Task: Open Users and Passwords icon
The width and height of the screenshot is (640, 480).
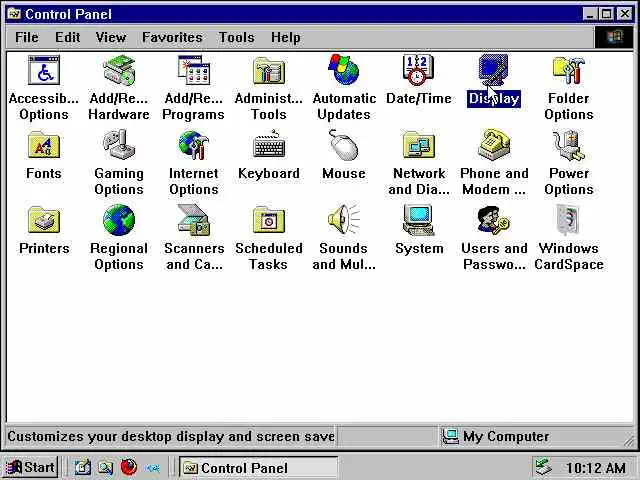Action: 493,220
